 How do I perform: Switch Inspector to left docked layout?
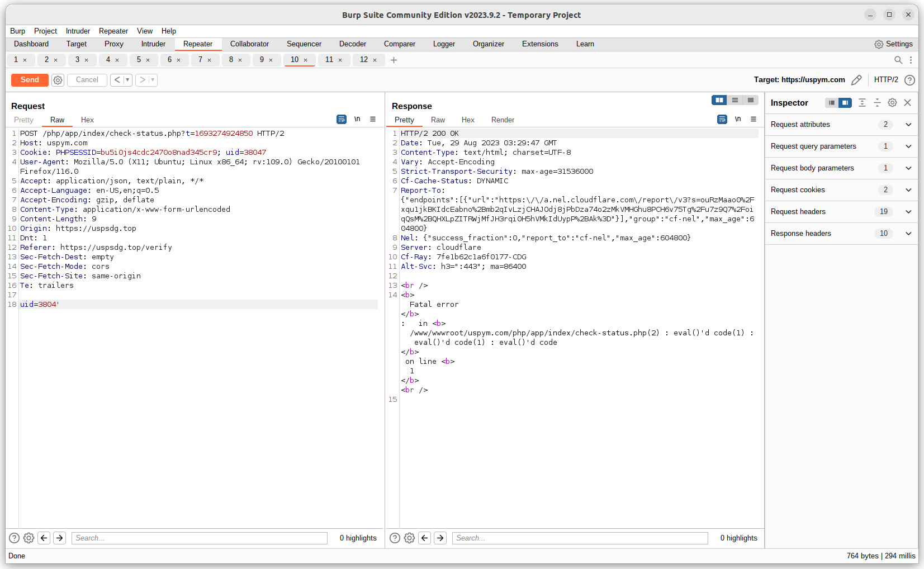pyautogui.click(x=832, y=103)
